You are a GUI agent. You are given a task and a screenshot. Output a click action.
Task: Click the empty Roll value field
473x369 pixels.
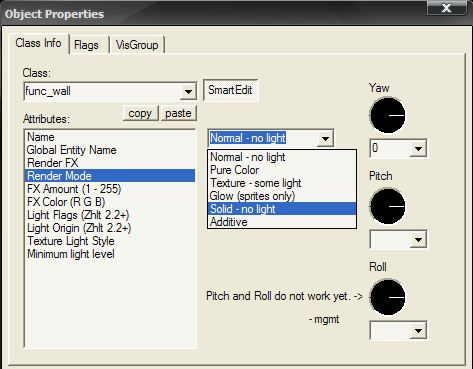[390, 331]
